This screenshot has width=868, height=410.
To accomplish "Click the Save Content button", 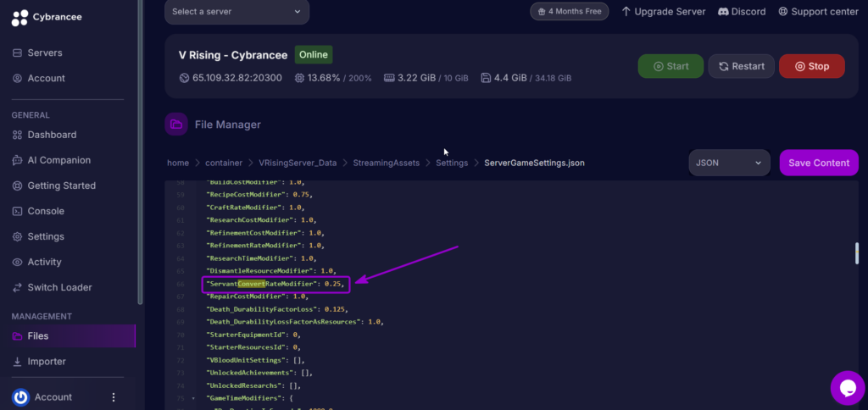I will click(x=819, y=163).
